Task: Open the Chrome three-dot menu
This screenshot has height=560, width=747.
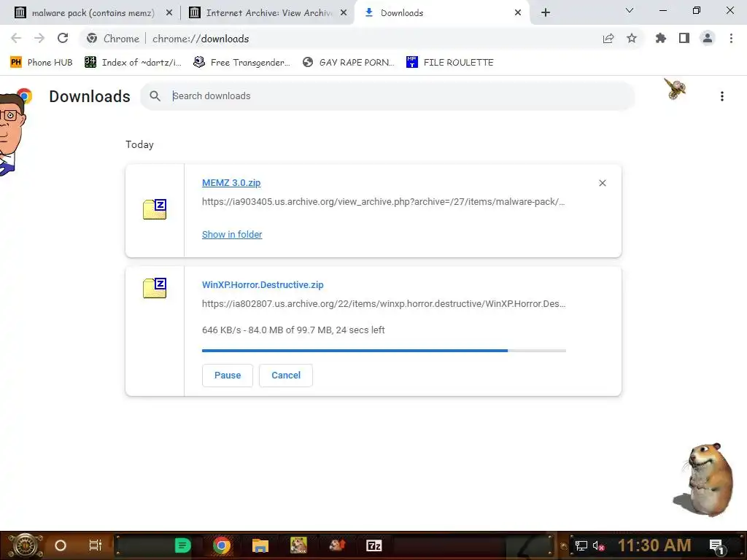Action: pyautogui.click(x=731, y=38)
